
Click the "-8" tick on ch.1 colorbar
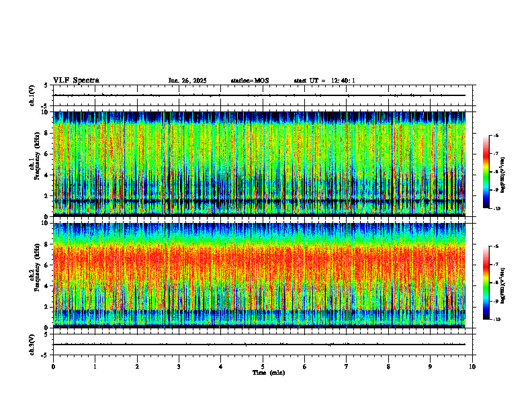[495, 172]
